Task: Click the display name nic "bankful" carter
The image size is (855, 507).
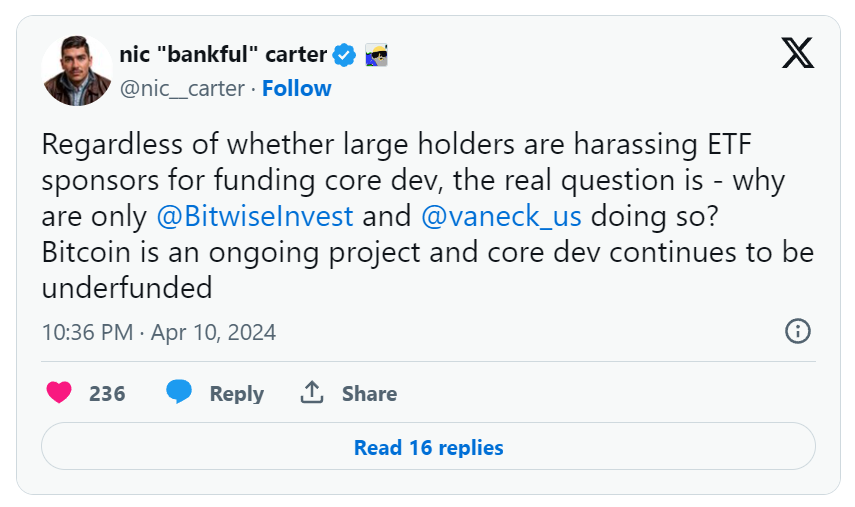Action: tap(223, 55)
